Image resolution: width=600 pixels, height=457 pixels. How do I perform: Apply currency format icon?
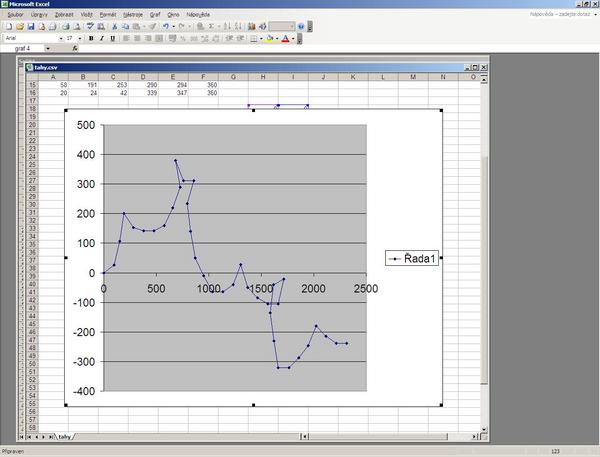(x=172, y=38)
